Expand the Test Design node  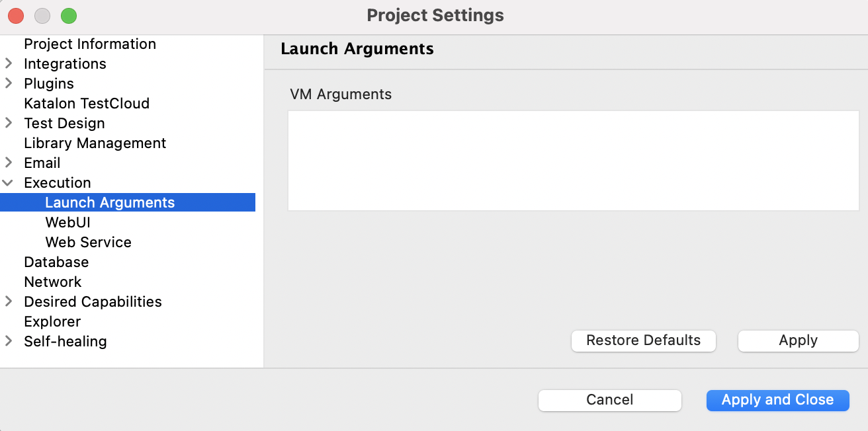tap(9, 123)
